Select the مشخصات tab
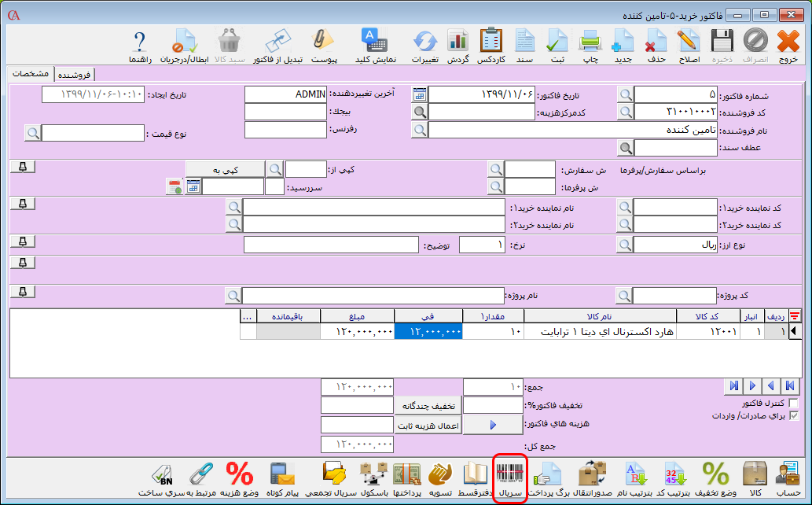This screenshot has width=812, height=505. [x=32, y=73]
